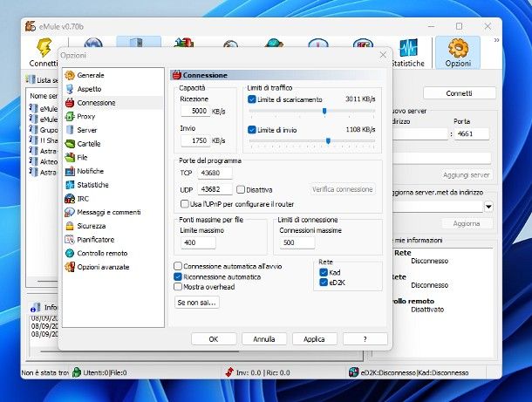Image resolution: width=532 pixels, height=402 pixels.
Task: Click the green Cartelle folder icon
Action: coord(70,144)
